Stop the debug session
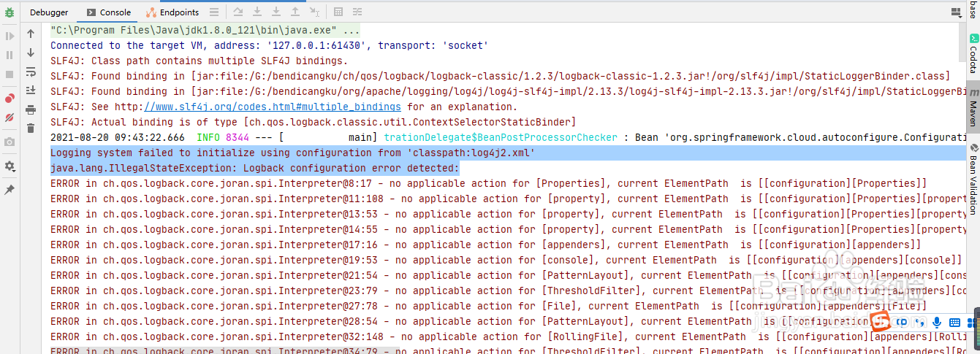Viewport: 980px width, 354px height. click(x=10, y=74)
